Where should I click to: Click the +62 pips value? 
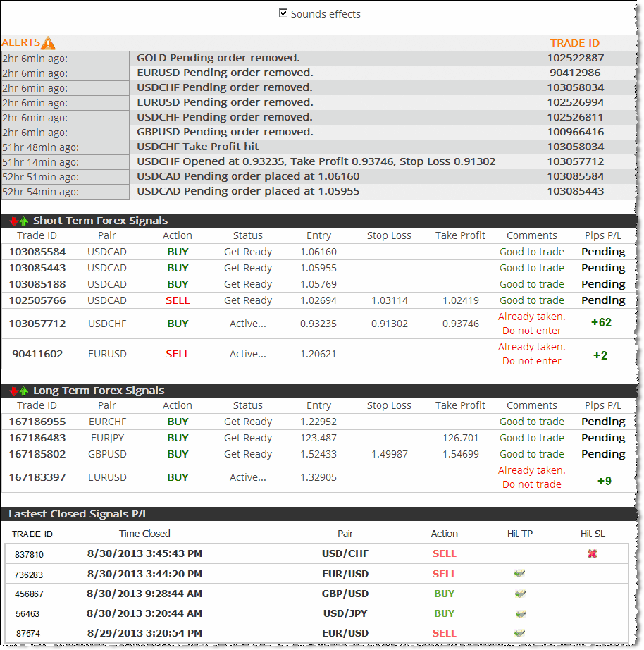point(601,322)
